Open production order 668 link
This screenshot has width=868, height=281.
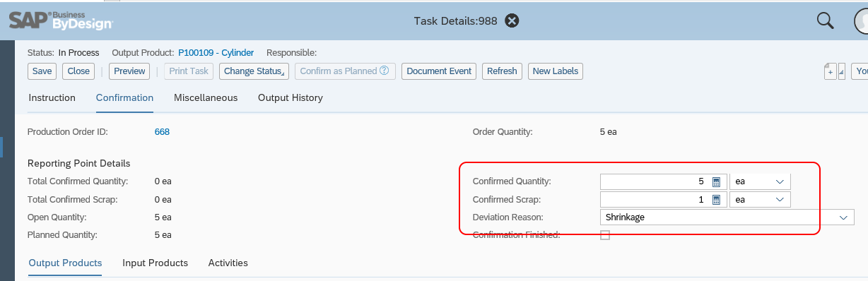[x=162, y=131]
